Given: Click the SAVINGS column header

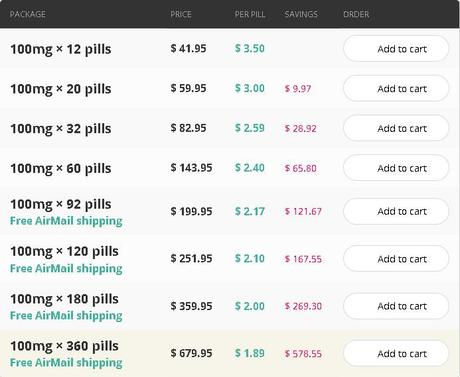Looking at the screenshot, I should [301, 14].
